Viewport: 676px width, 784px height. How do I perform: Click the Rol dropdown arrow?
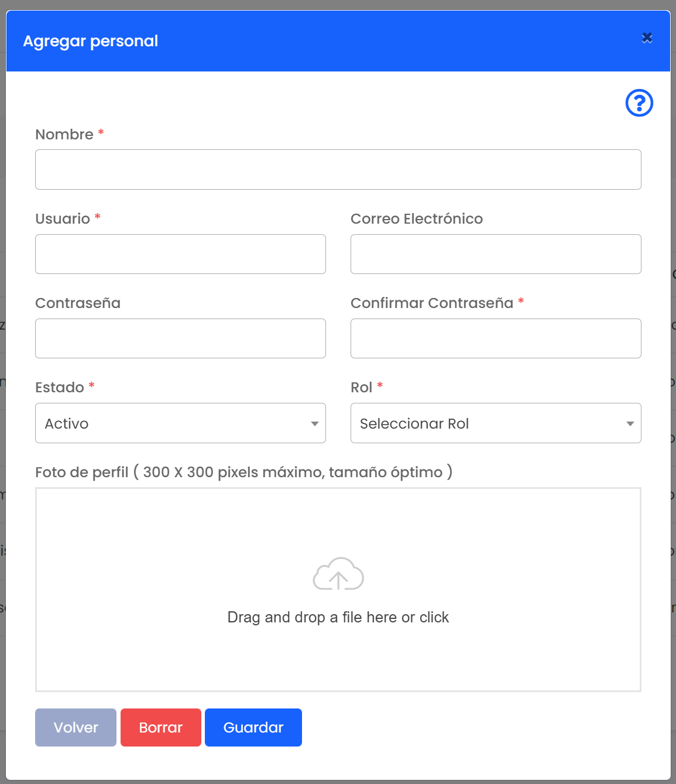(x=630, y=423)
